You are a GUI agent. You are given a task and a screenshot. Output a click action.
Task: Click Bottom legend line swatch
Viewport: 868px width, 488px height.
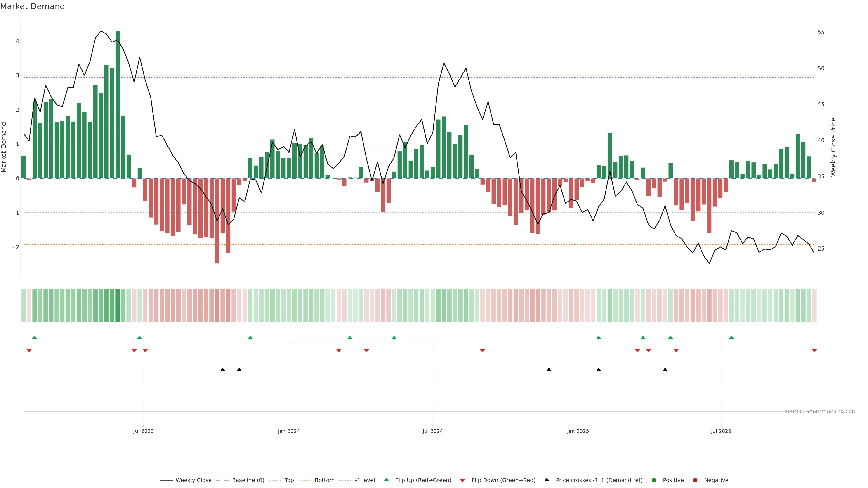[305, 480]
